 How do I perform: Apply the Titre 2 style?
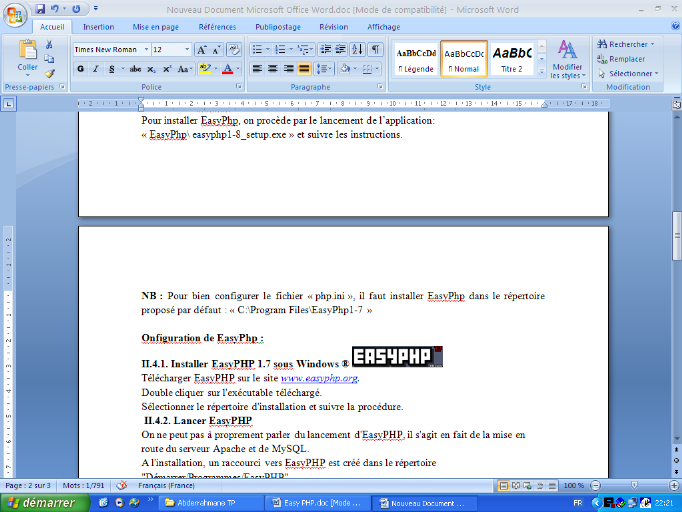point(512,60)
